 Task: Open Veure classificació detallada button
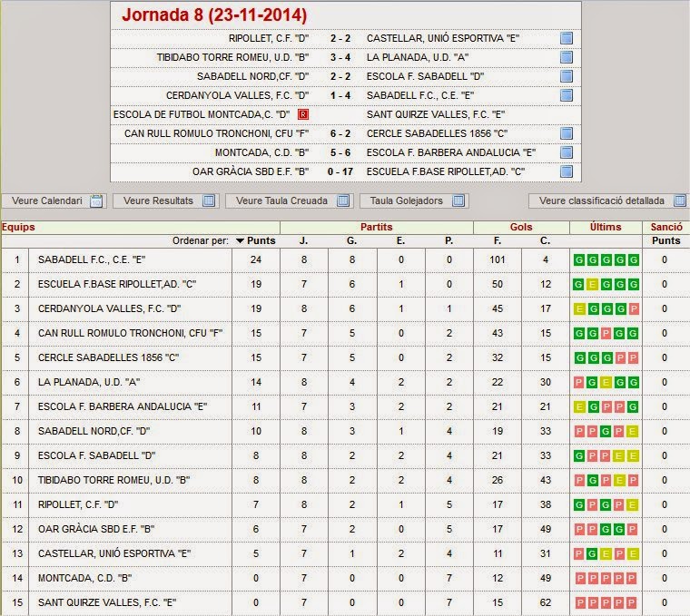point(607,200)
